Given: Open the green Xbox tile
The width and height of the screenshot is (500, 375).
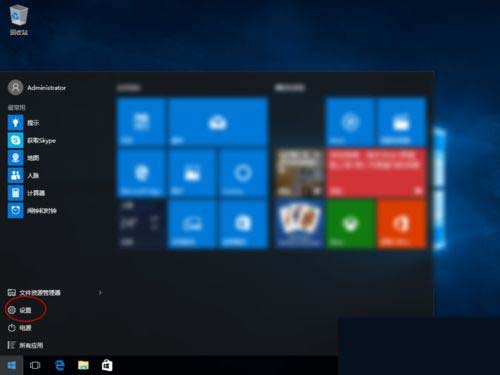Looking at the screenshot, I should point(350,224).
